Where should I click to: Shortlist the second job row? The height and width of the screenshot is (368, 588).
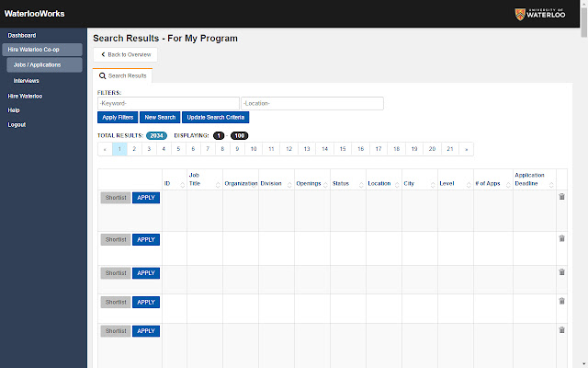click(116, 239)
